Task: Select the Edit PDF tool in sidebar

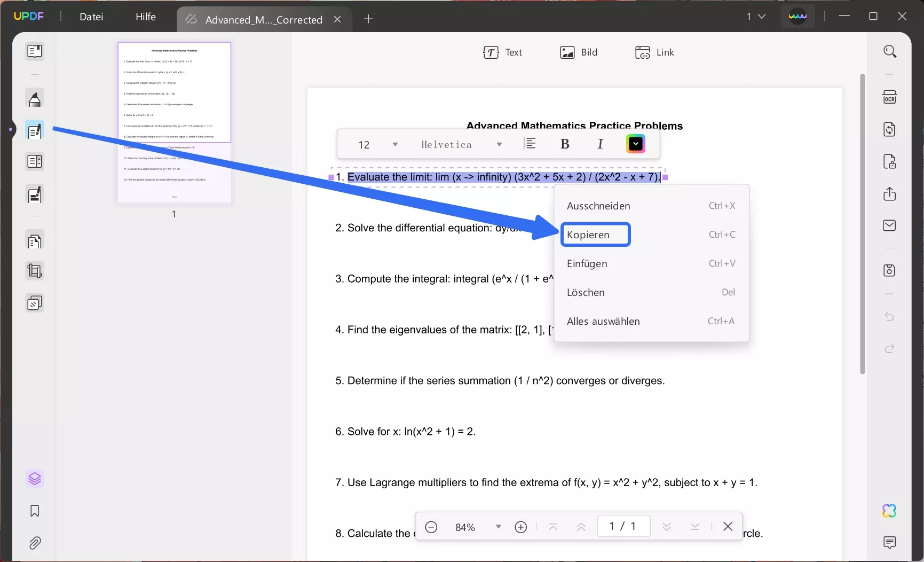Action: (x=35, y=130)
